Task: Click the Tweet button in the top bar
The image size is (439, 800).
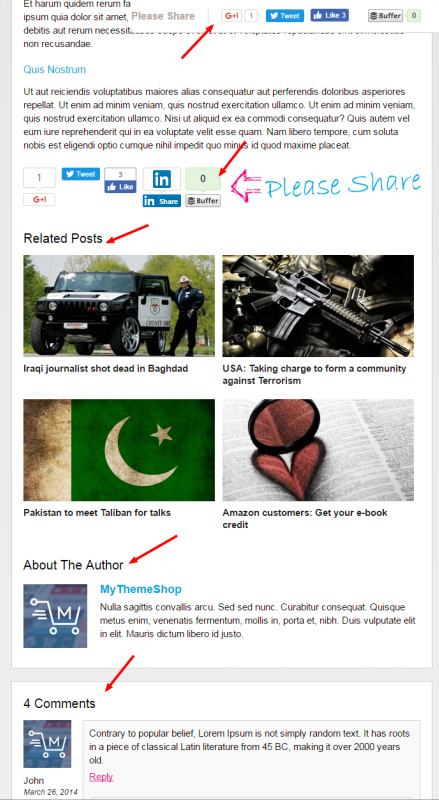Action: [285, 16]
